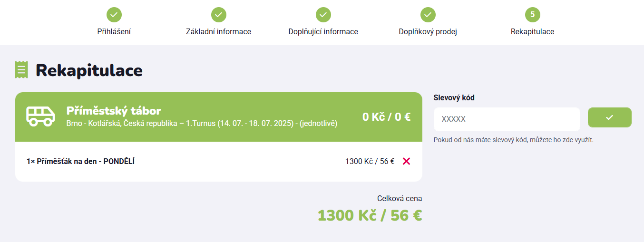
Task: Click the Přihlášení step checkmark circle
Action: pos(114,15)
